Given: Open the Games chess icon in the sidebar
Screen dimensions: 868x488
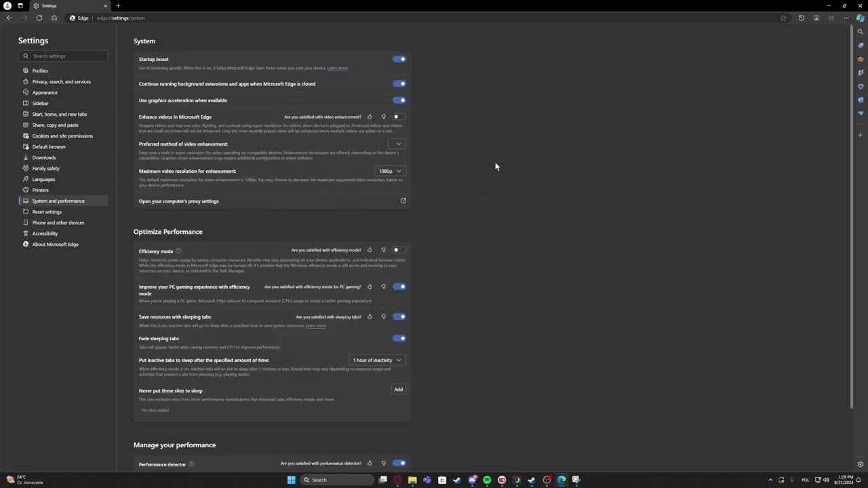Looking at the screenshot, I should coord(860,73).
